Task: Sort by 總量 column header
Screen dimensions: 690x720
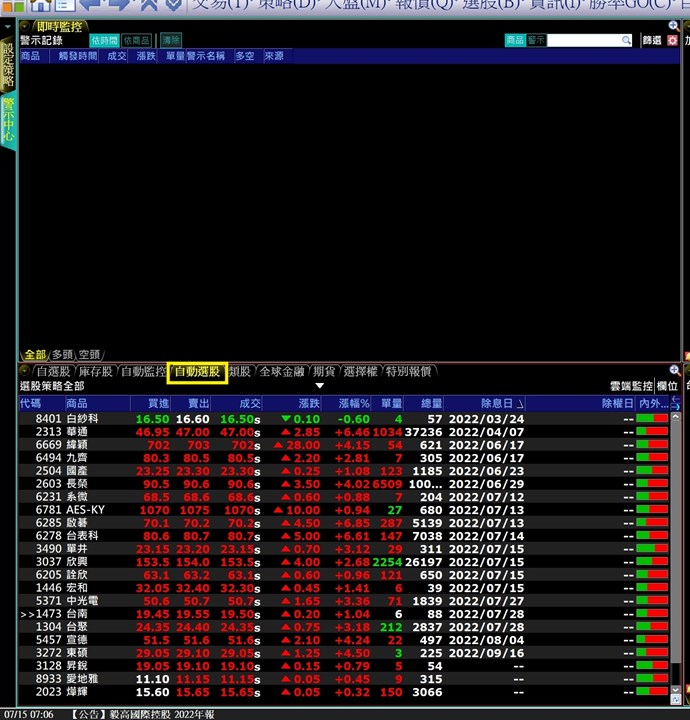Action: 424,404
